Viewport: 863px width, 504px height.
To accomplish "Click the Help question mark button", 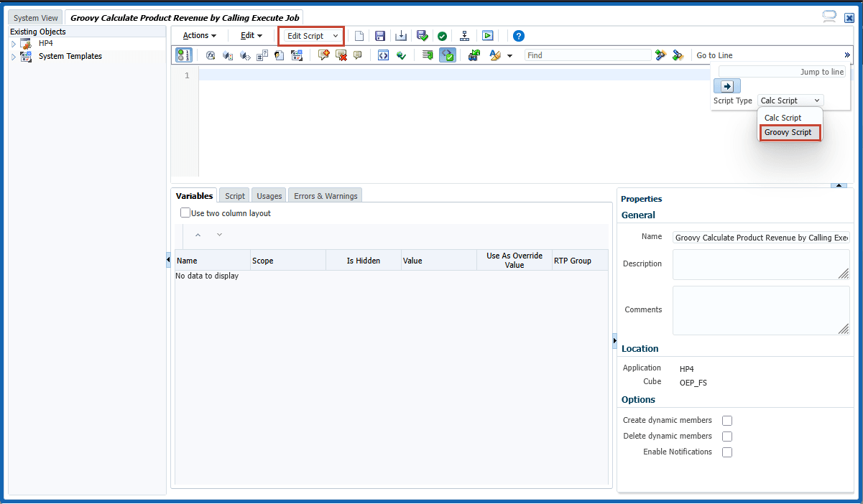I will pyautogui.click(x=519, y=35).
